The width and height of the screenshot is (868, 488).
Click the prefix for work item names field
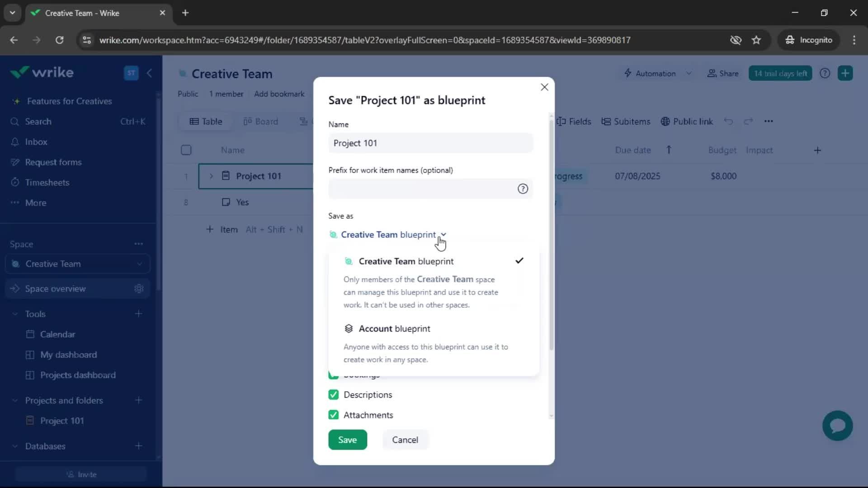click(x=431, y=189)
